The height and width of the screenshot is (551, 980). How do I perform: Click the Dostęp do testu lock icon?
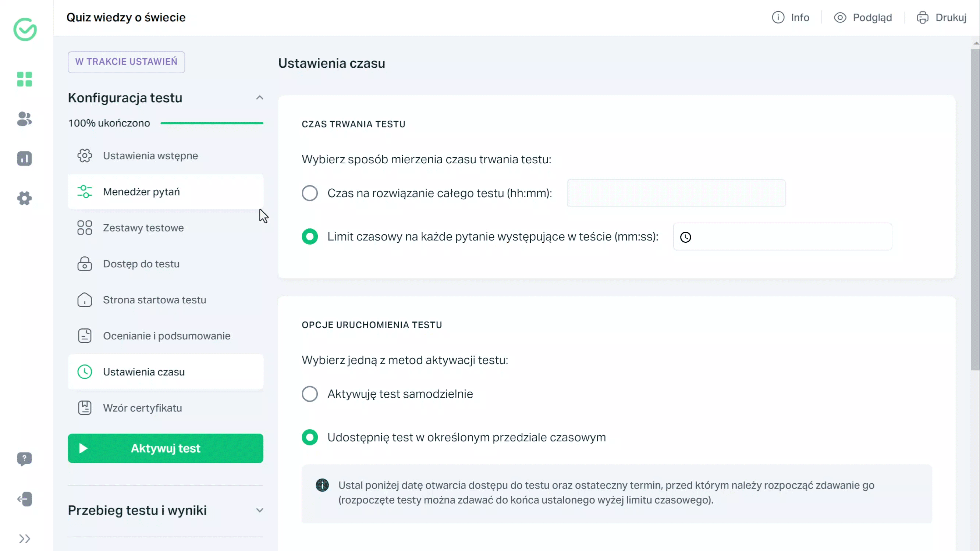(x=85, y=264)
